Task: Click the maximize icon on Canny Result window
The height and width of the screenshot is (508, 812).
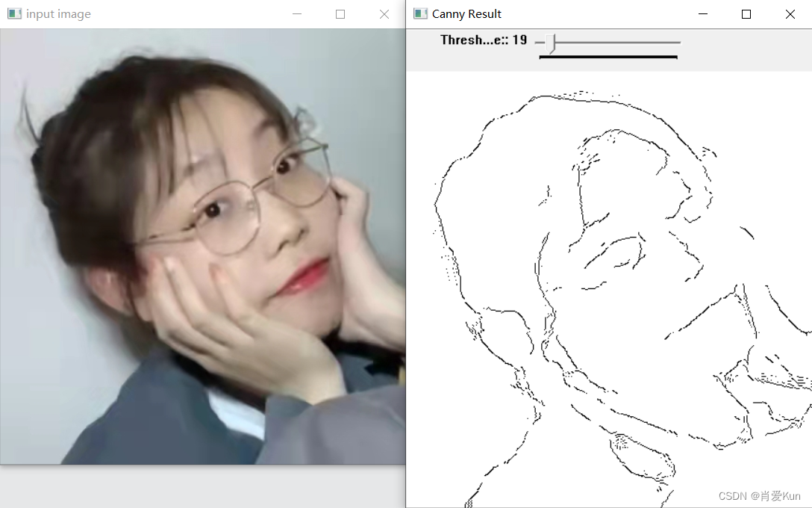Action: coord(746,14)
